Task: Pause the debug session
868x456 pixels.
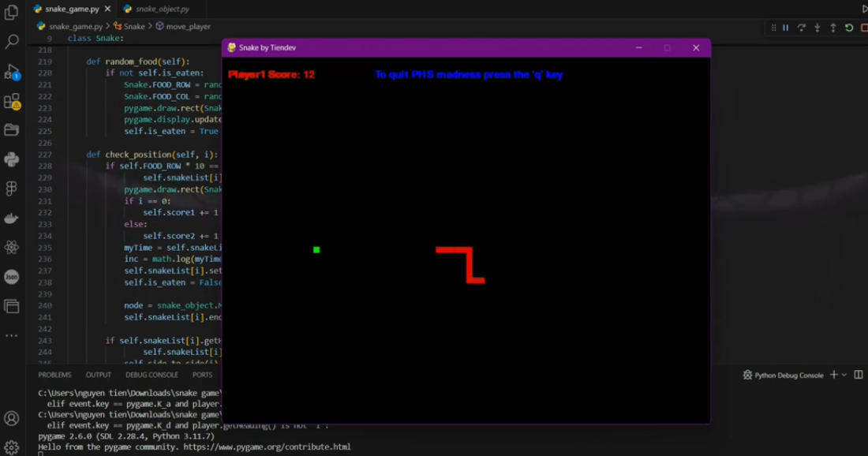Action: coord(785,28)
